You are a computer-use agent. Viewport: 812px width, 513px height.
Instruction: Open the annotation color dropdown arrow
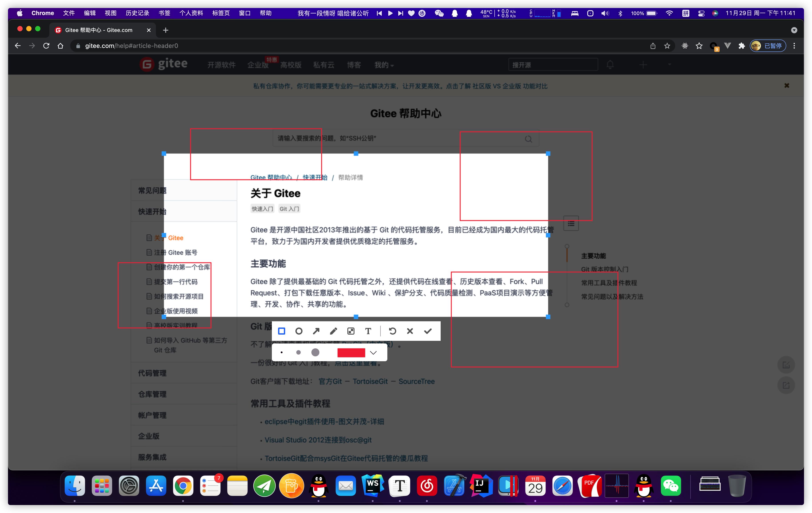373,353
